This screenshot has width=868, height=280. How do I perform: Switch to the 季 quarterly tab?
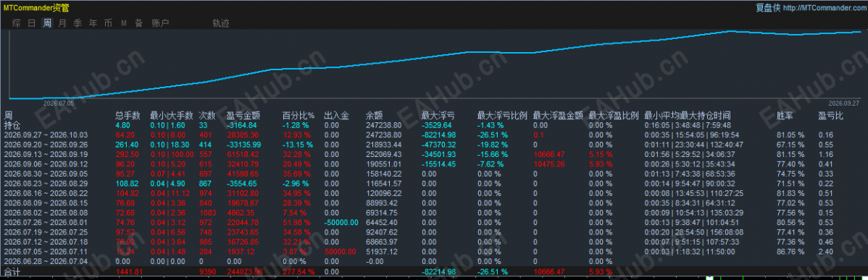(x=78, y=23)
